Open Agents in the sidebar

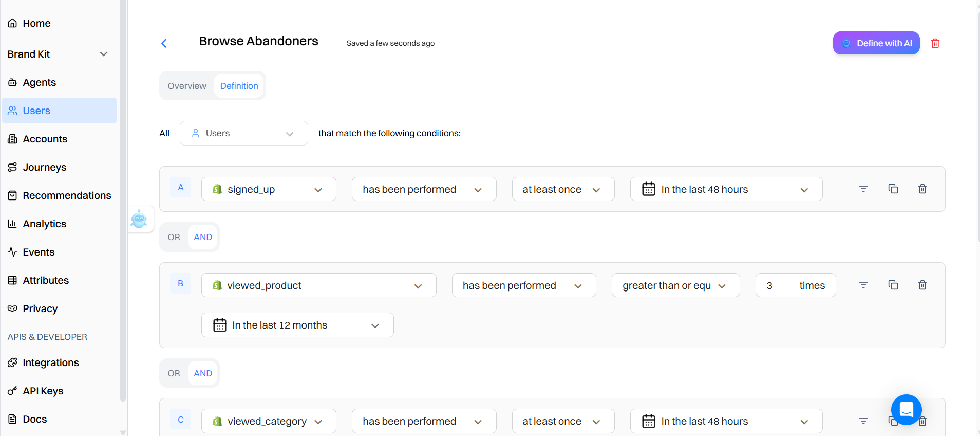60,82
